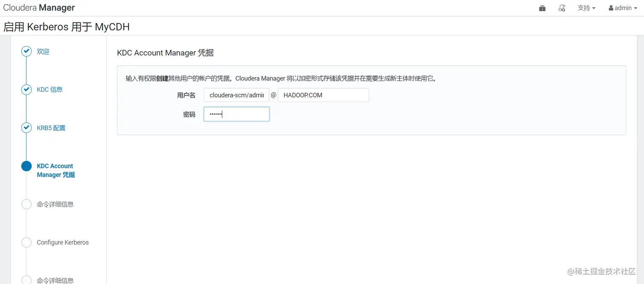Go to Cloudera Manager home logo
Viewport: 644px width, 284px height.
(39, 8)
